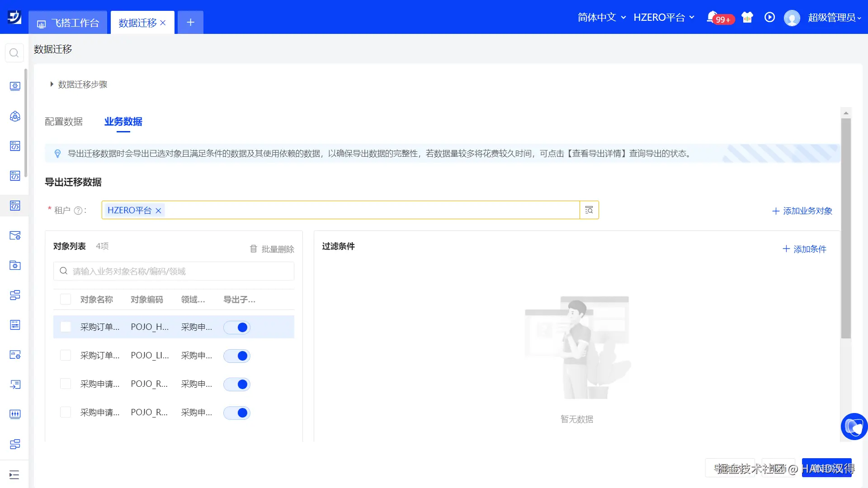
Task: Select checkbox for first 采购订单 row
Action: (66, 327)
